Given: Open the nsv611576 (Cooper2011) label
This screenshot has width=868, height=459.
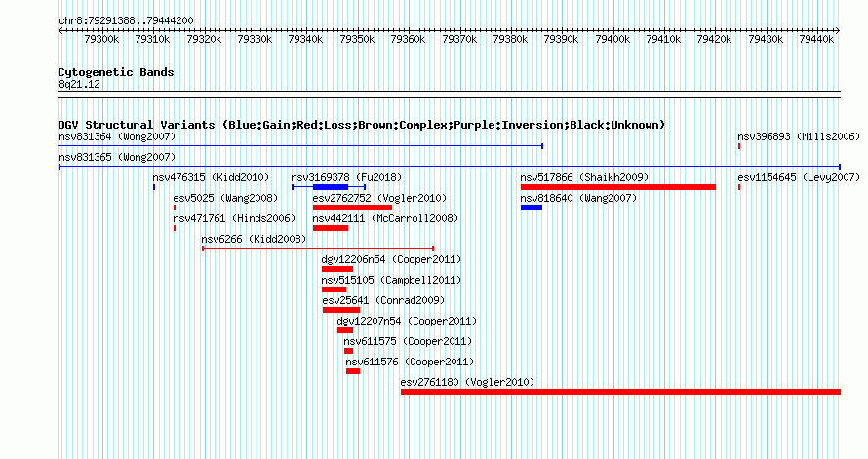Looking at the screenshot, I should point(411,362).
